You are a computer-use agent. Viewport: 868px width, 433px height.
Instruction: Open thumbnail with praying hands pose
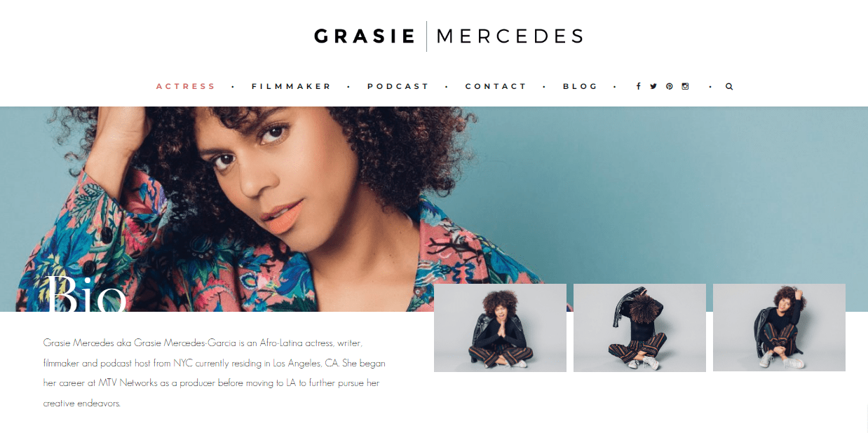500,327
